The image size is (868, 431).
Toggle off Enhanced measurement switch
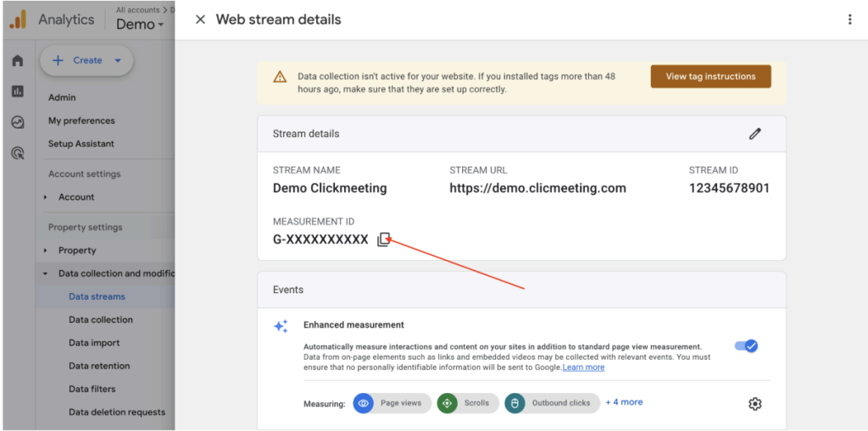pos(746,346)
